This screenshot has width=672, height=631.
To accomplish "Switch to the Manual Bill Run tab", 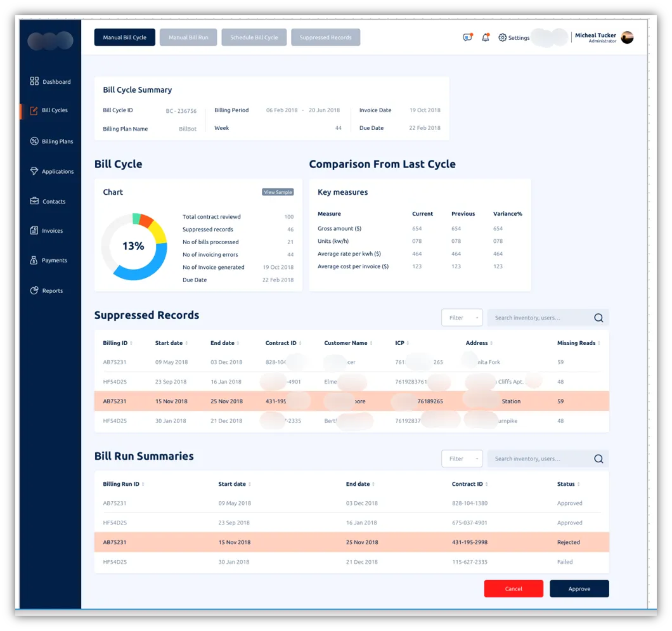I will [188, 37].
